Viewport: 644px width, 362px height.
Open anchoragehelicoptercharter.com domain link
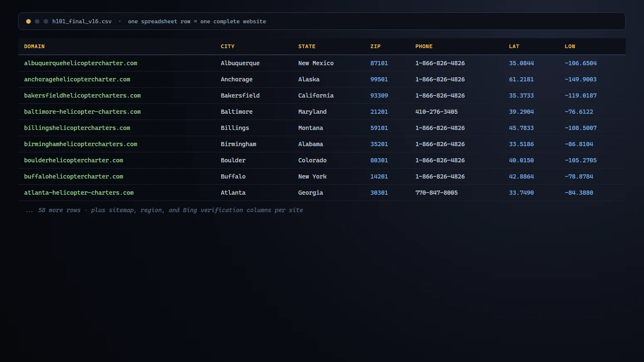tap(77, 79)
